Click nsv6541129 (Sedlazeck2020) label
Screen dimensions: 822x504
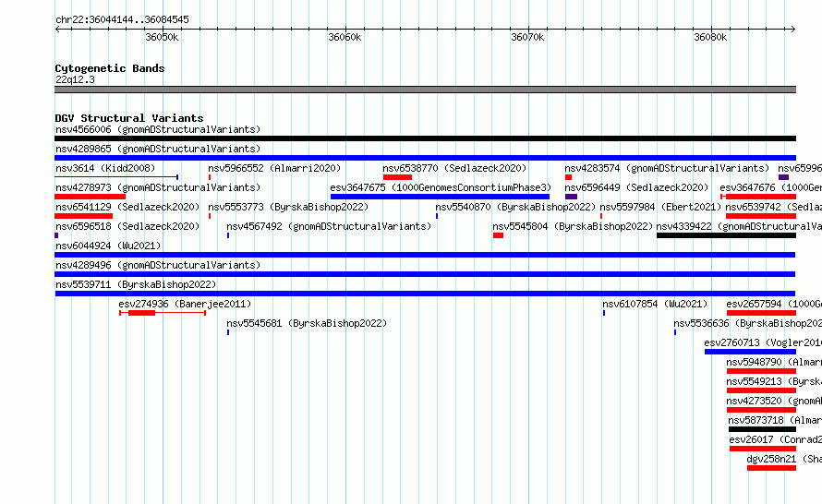(127, 207)
